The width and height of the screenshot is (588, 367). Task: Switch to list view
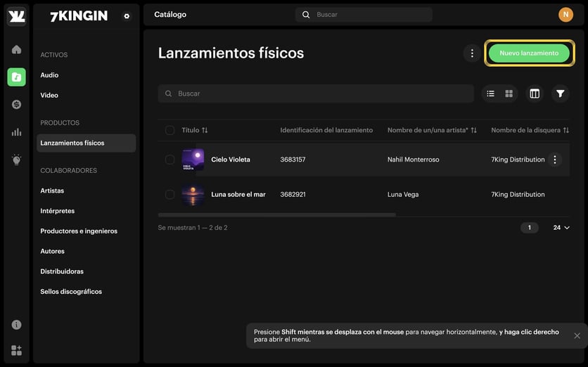click(490, 94)
